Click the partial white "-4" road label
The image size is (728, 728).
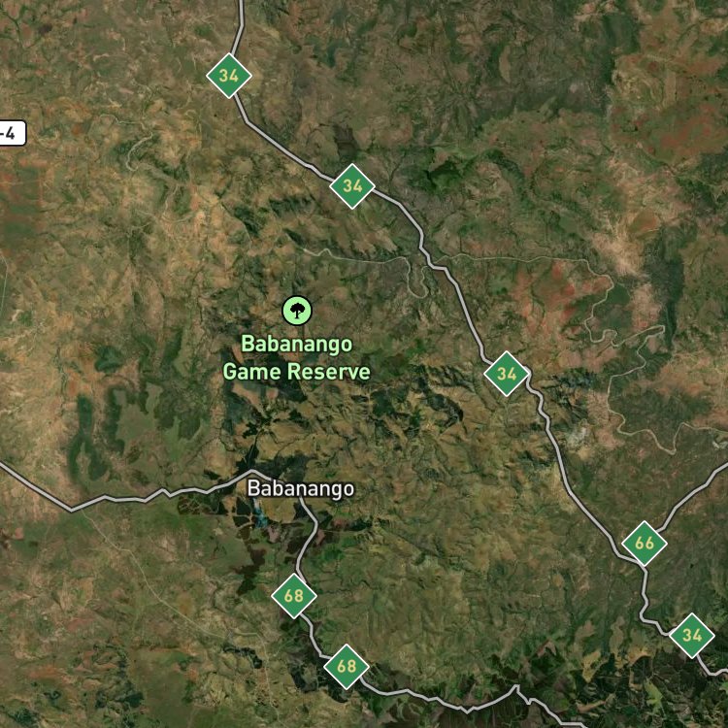(12, 134)
